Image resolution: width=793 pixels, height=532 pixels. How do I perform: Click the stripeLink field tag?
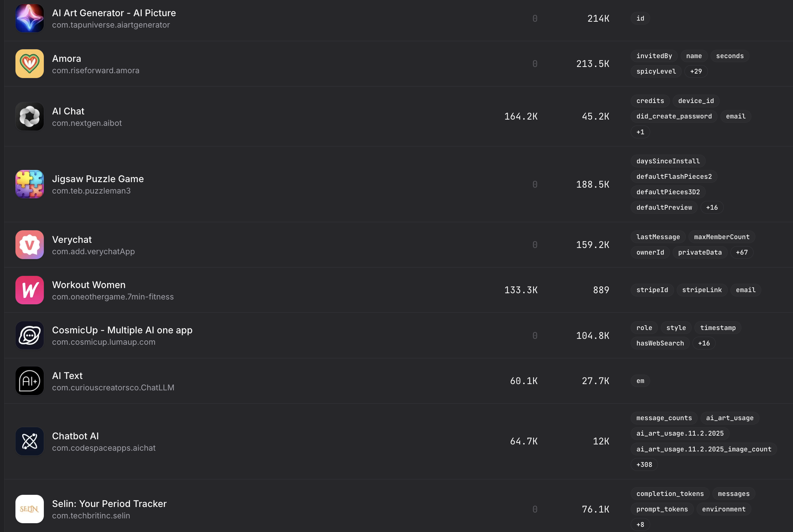point(702,290)
